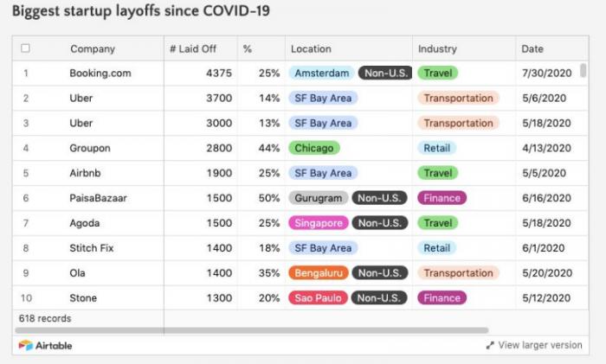Click the Bengaluru location tag
This screenshot has width=606, height=364.
tap(319, 273)
